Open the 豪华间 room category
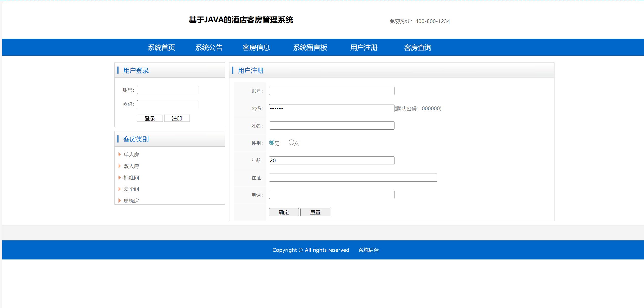The image size is (644, 308). click(x=131, y=189)
